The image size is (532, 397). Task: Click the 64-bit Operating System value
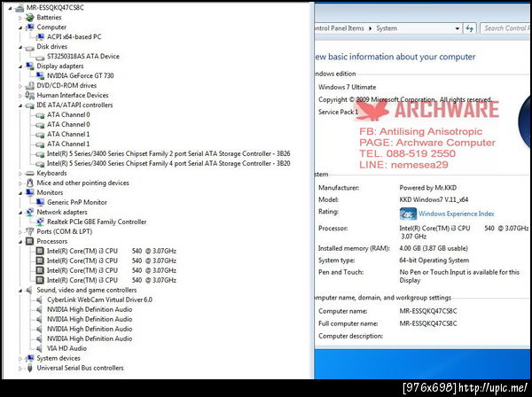434,261
